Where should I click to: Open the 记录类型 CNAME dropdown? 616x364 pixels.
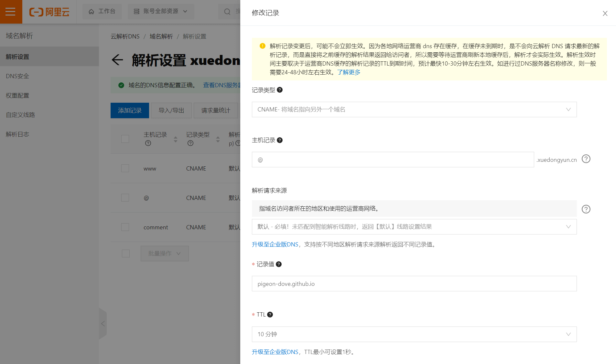(x=414, y=109)
